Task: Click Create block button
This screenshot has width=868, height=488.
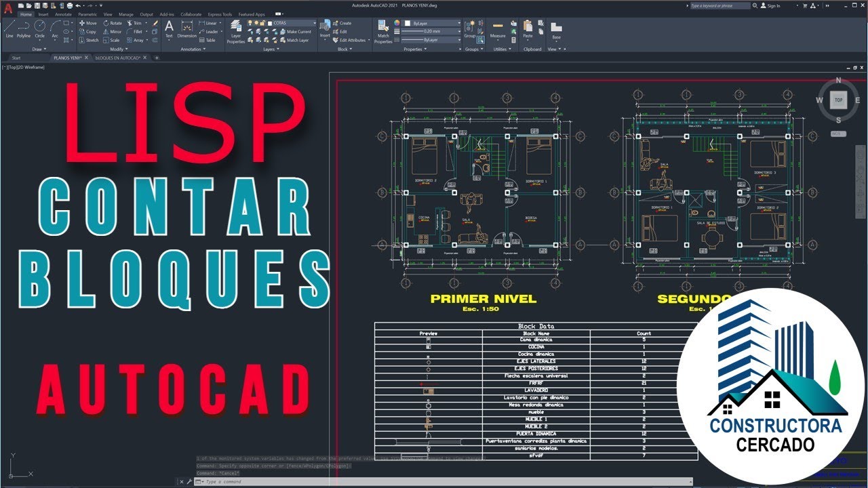Action: click(x=342, y=23)
